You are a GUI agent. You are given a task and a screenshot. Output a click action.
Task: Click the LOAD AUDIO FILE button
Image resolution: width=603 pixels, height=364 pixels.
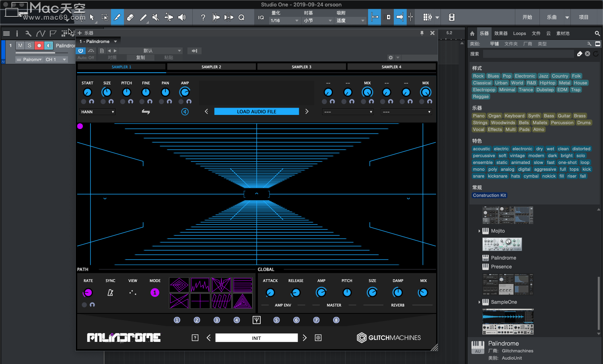(257, 111)
